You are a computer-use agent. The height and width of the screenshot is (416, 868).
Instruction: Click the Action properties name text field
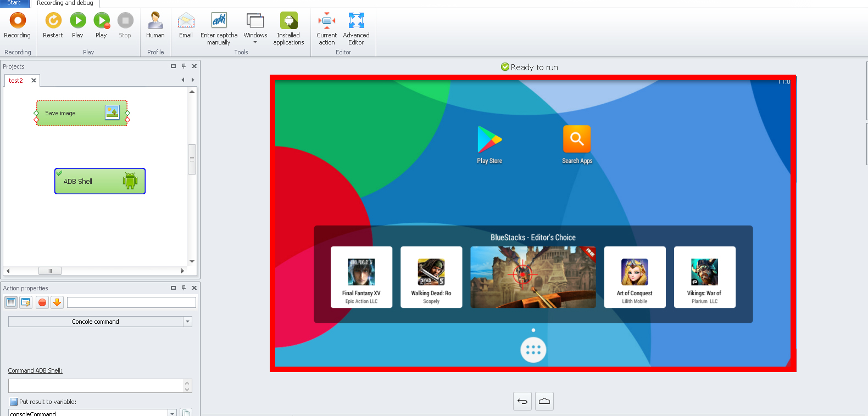(x=131, y=302)
